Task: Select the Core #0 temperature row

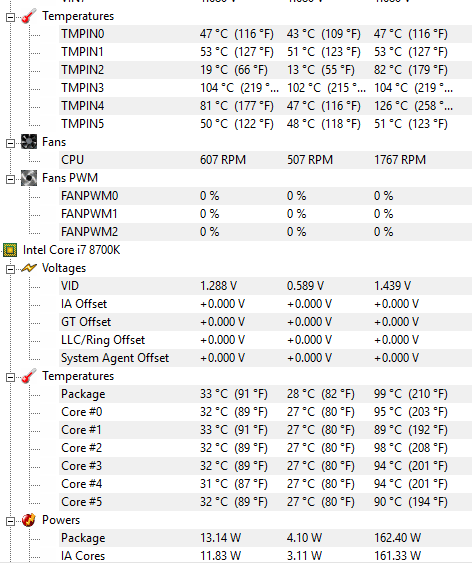Action: pyautogui.click(x=266, y=412)
